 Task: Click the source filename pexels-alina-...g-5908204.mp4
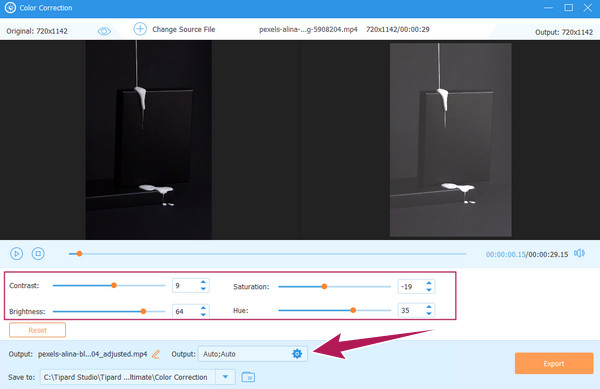pyautogui.click(x=308, y=29)
